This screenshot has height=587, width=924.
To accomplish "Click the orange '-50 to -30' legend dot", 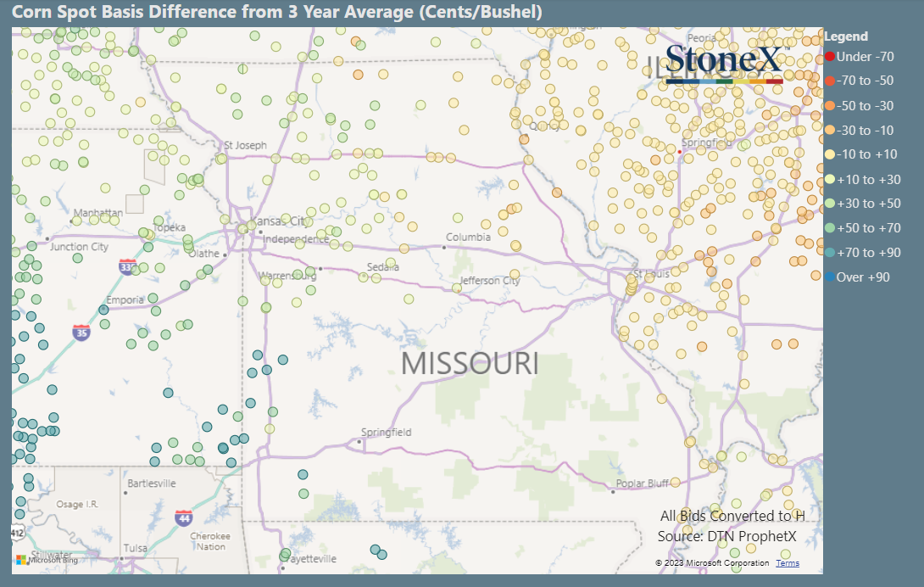I will click(831, 105).
